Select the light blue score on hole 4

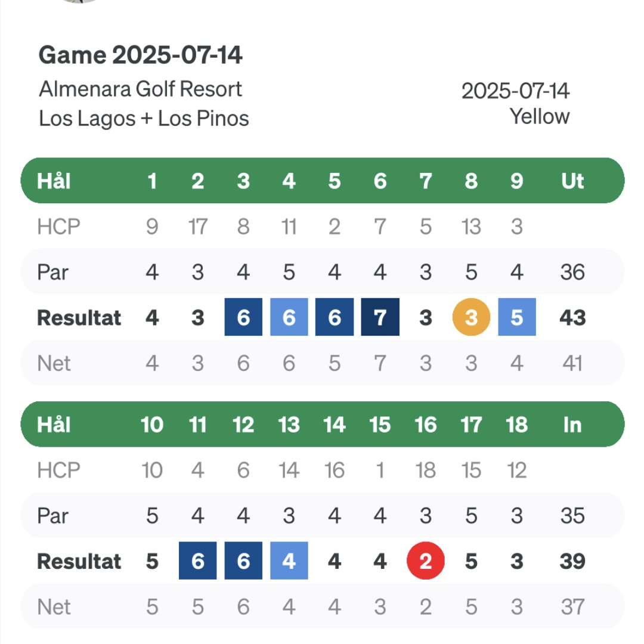pos(289,317)
